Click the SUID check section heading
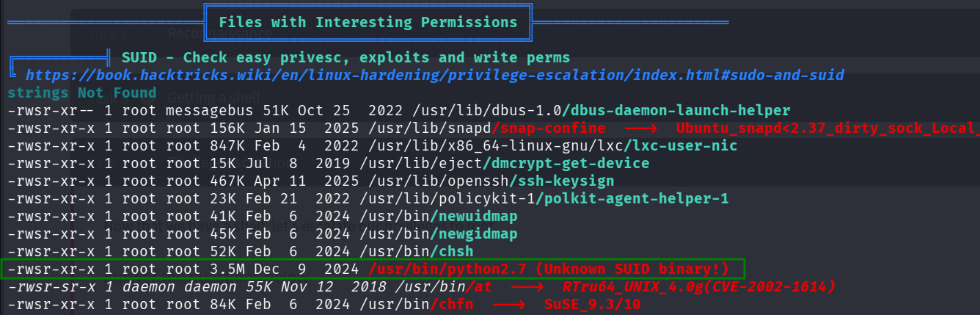 click(345, 57)
